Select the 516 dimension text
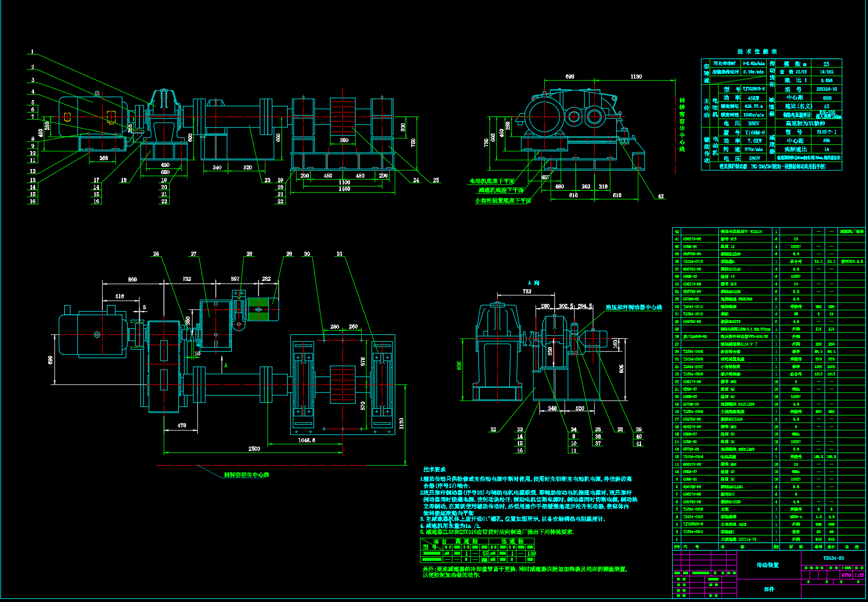The image size is (868, 602). point(120,296)
